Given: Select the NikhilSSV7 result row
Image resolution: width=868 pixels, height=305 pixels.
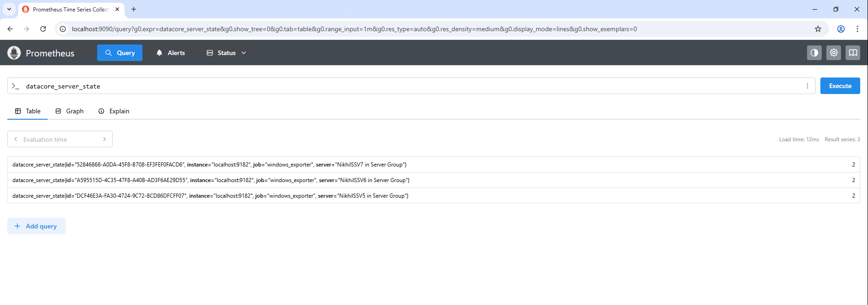Looking at the screenshot, I should (433, 165).
